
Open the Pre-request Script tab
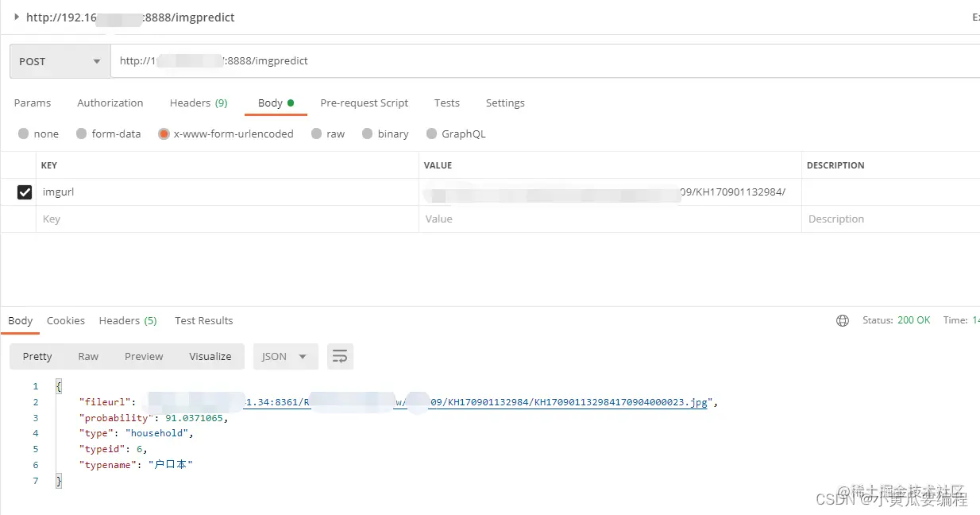tap(365, 103)
